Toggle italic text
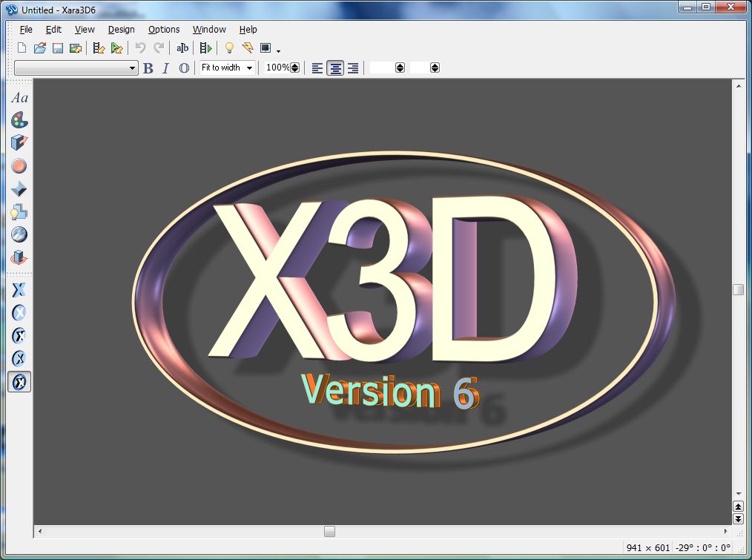The height and width of the screenshot is (560, 752). click(166, 68)
